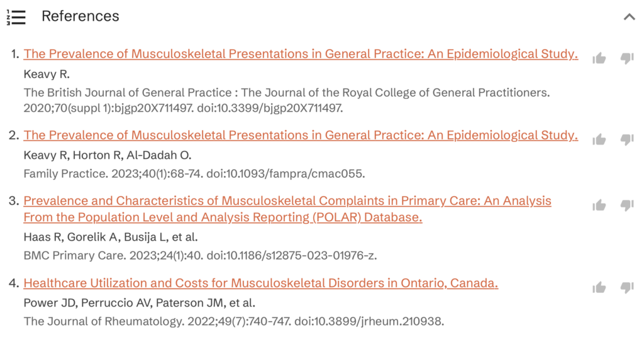Collapse the References section with chevron
Image resolution: width=644 pixels, height=345 pixels.
(629, 17)
